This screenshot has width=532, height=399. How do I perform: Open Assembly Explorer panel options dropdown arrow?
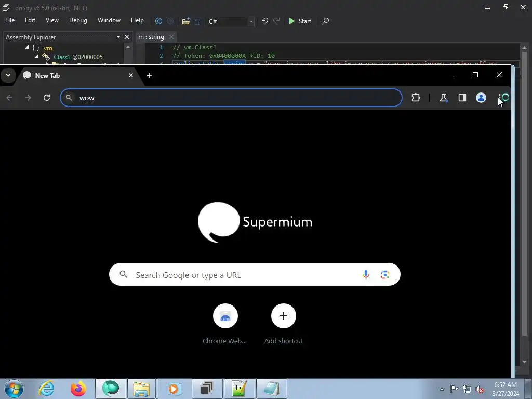[x=118, y=37]
